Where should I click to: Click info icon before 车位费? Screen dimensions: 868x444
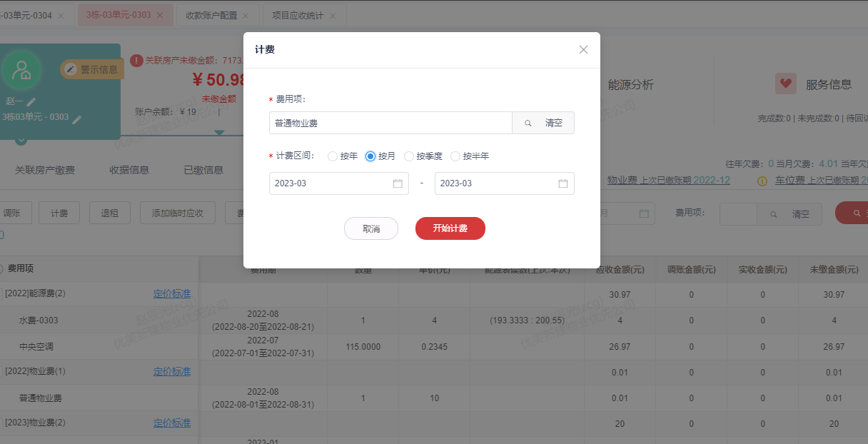pyautogui.click(x=762, y=181)
